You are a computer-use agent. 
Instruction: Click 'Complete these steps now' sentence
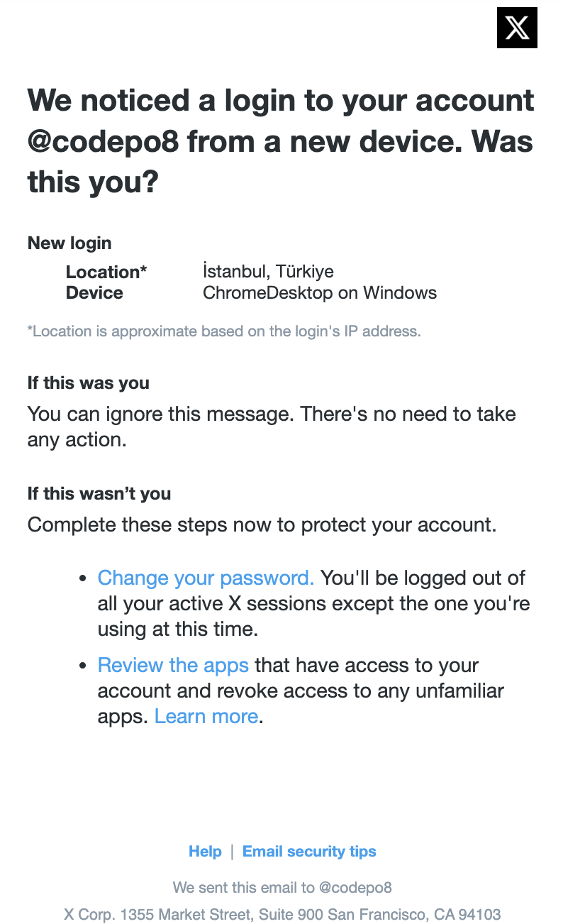point(261,525)
